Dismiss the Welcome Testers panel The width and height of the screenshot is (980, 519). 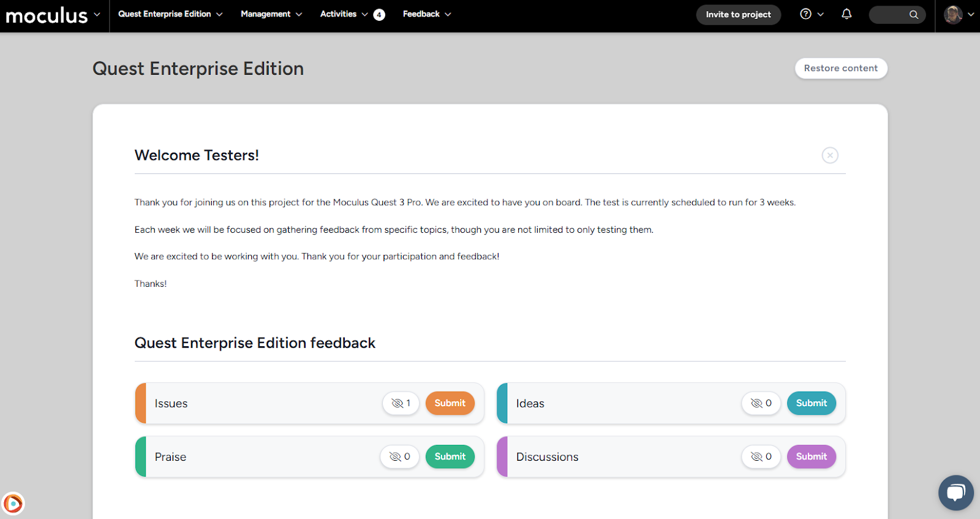pos(830,156)
